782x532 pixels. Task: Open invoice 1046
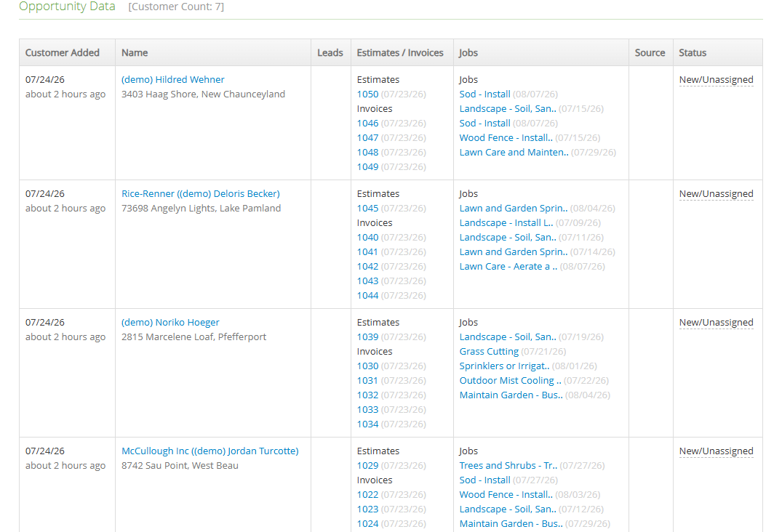pyautogui.click(x=367, y=123)
